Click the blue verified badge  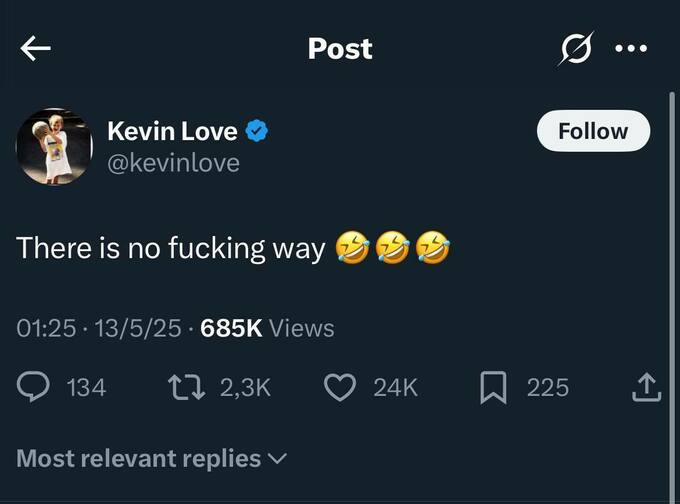256,131
